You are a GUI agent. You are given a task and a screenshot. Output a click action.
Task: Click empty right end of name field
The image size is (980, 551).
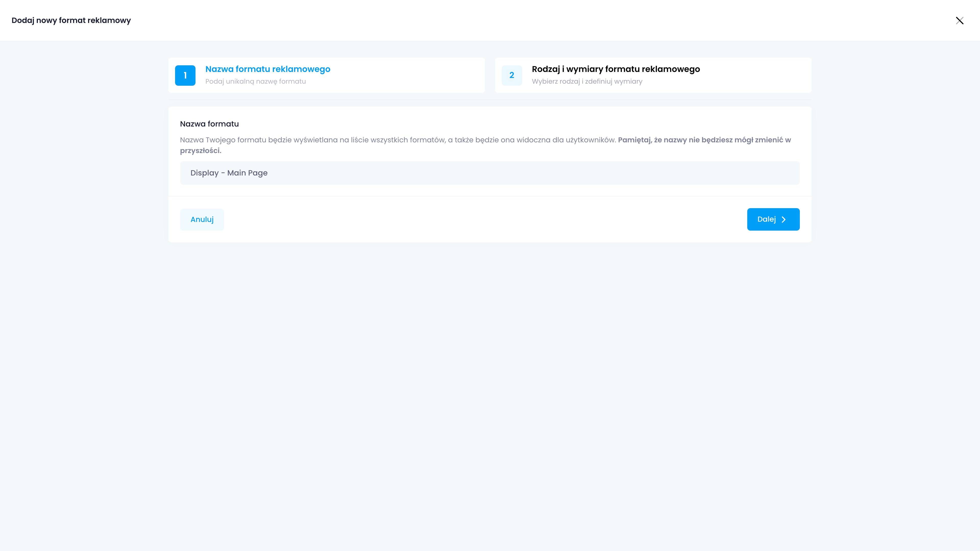[742, 173]
